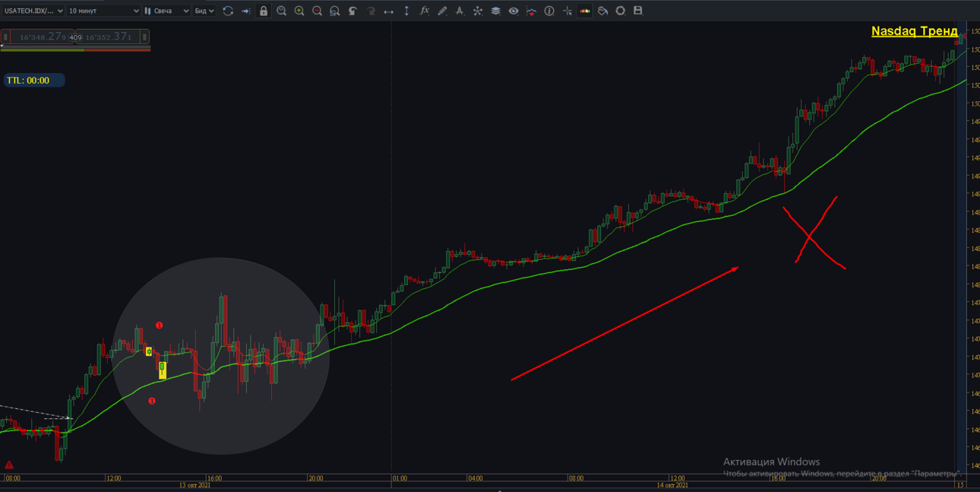
Task: Click the 409 spread value box
Action: 75,37
